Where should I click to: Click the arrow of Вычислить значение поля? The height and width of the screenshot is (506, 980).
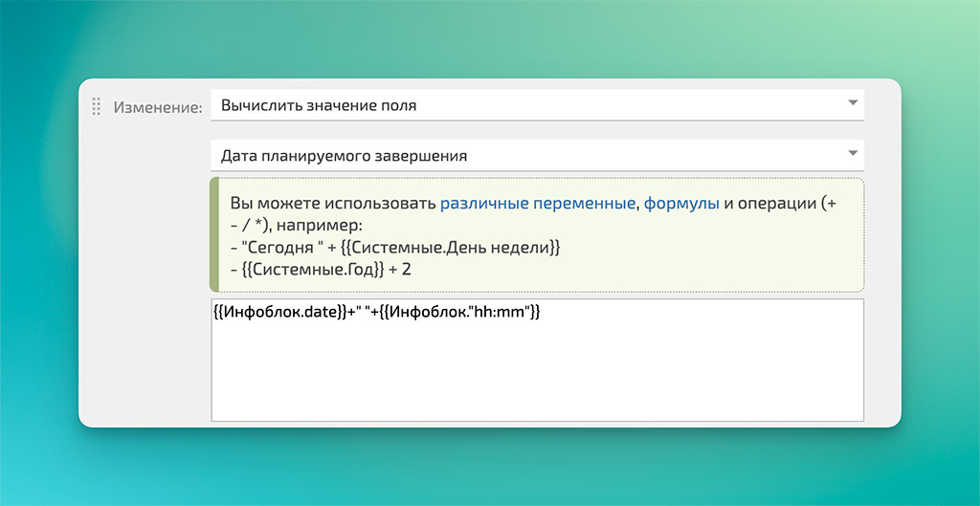853,103
